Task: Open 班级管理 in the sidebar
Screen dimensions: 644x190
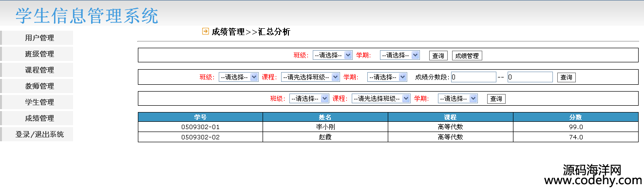Action: pyautogui.click(x=39, y=54)
